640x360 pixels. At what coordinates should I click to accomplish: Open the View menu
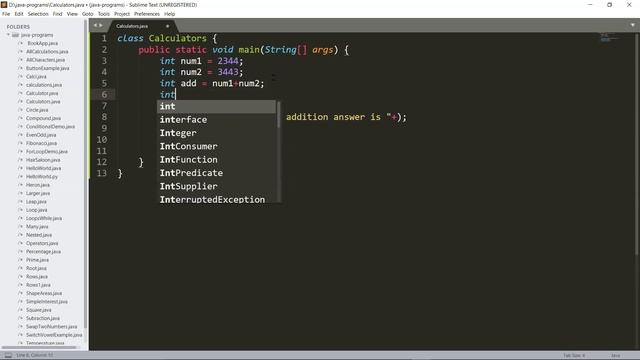(72, 14)
